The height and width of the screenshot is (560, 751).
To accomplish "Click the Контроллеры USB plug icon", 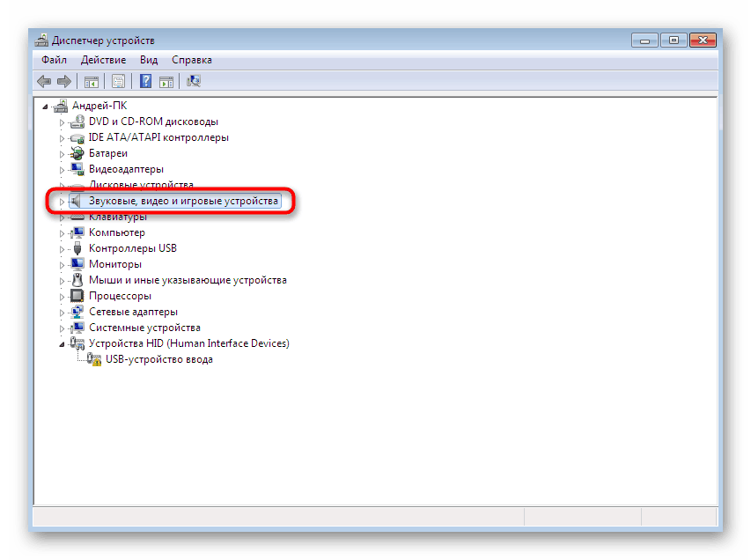I will click(77, 248).
